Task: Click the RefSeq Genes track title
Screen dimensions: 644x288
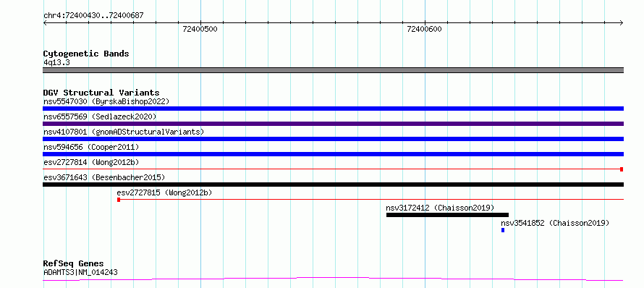Action: point(73,263)
